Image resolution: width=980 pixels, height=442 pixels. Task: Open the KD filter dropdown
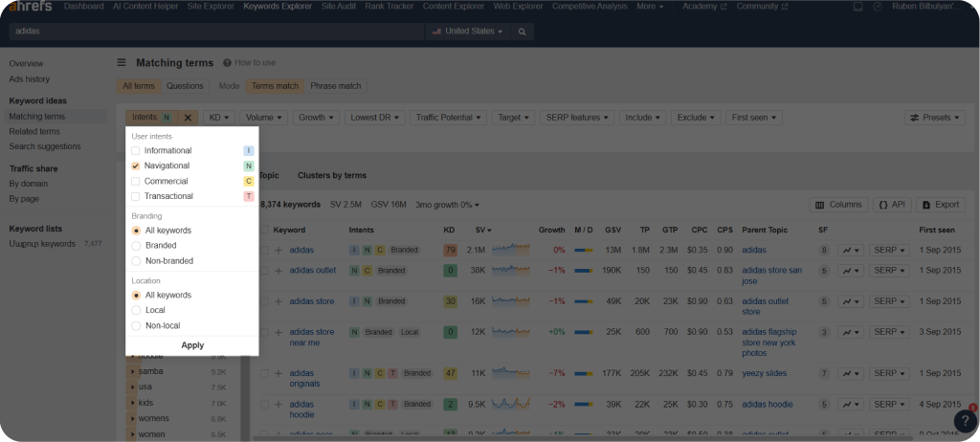[219, 118]
